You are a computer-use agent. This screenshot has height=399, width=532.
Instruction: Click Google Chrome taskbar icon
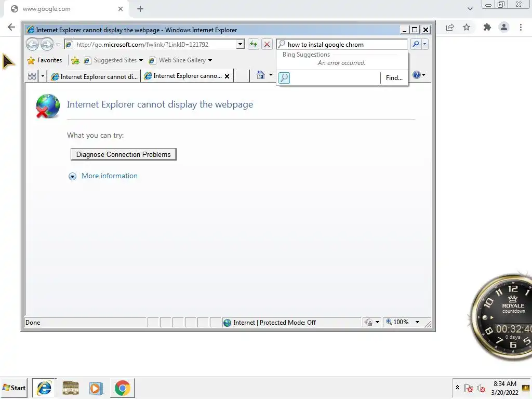[123, 388]
